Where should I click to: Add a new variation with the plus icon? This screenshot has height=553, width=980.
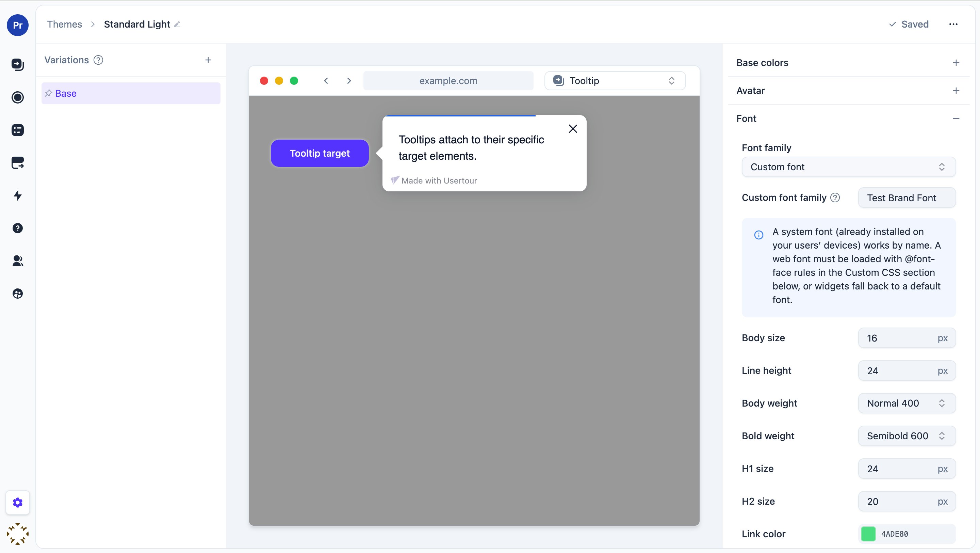click(208, 60)
